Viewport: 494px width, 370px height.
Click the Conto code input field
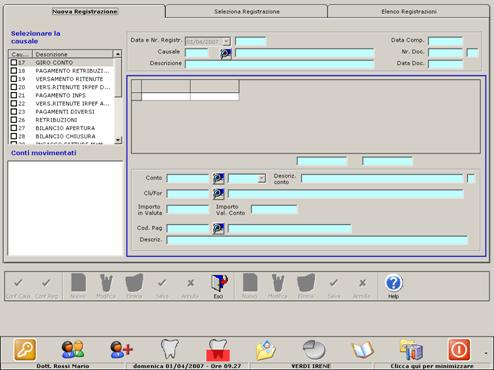[x=188, y=178]
